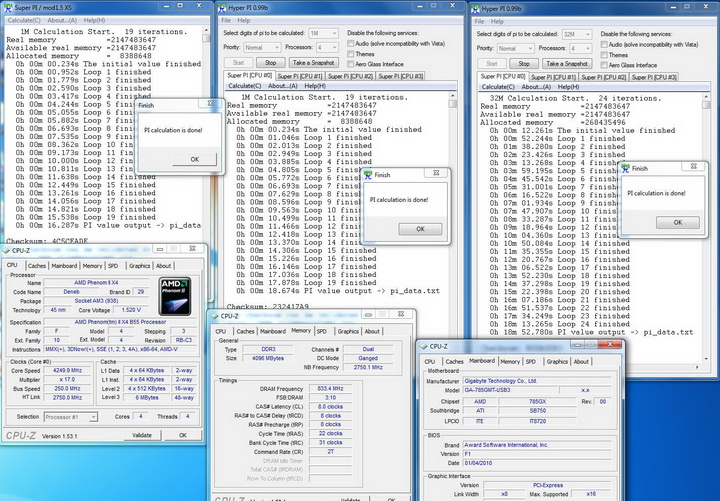The image size is (720, 501).
Task: Open SPD tab in the CPU-Z Memory window
Action: tap(322, 332)
